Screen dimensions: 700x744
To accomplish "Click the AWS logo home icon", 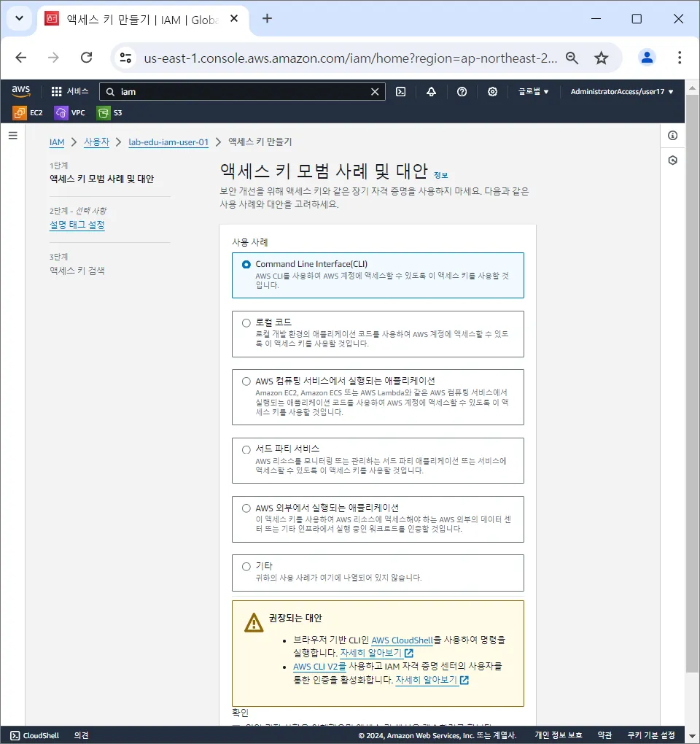I will [x=21, y=91].
